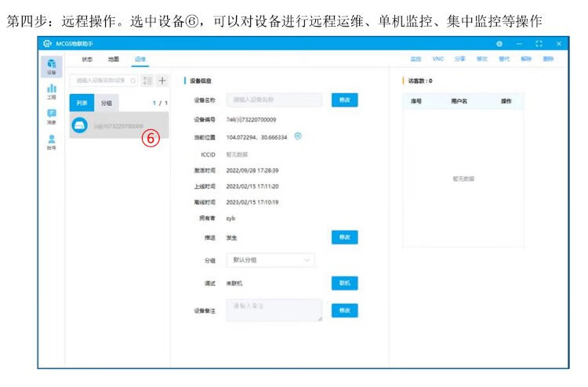Select the 分组 tab in the device panel
The width and height of the screenshot is (588, 387).
106,103
